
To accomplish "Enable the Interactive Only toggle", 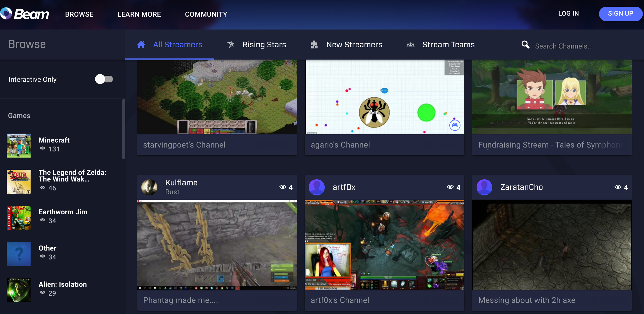I will pyautogui.click(x=104, y=79).
